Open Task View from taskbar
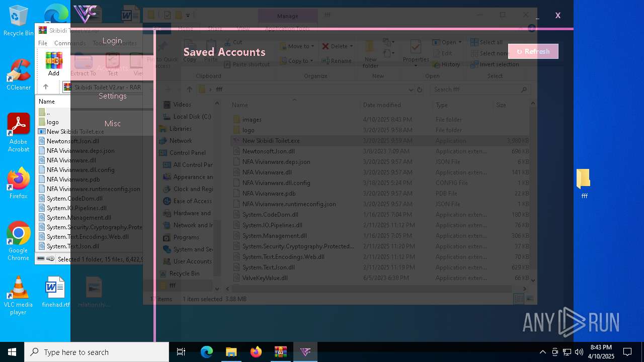644x362 pixels. [x=181, y=352]
